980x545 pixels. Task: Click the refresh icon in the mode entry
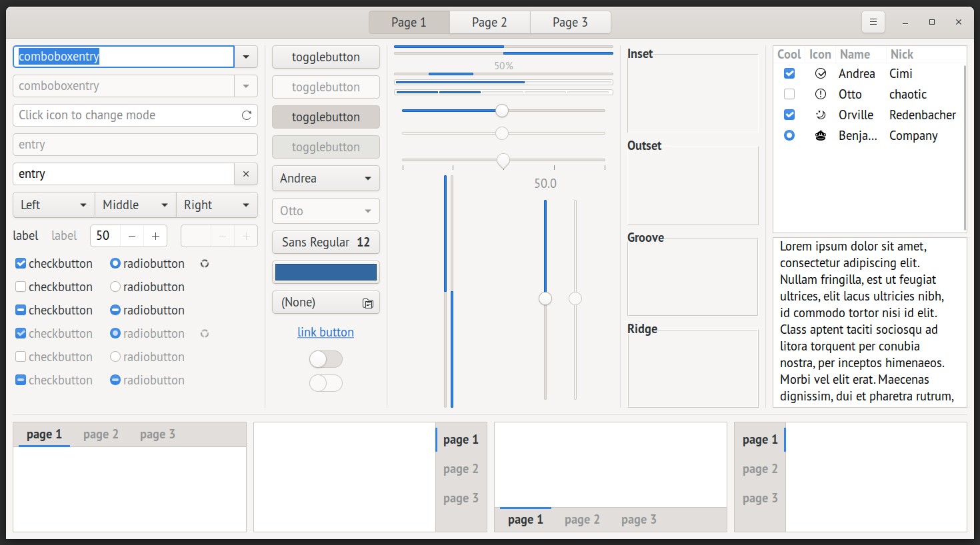pos(246,115)
